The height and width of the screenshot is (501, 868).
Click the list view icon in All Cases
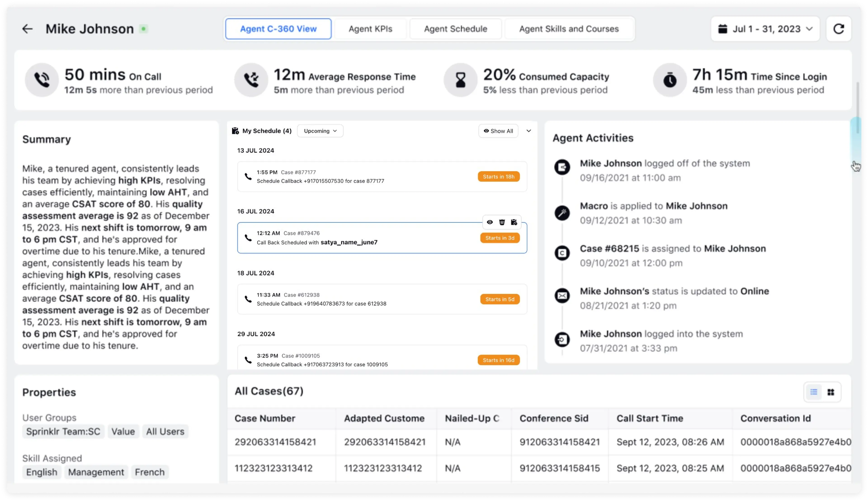814,392
